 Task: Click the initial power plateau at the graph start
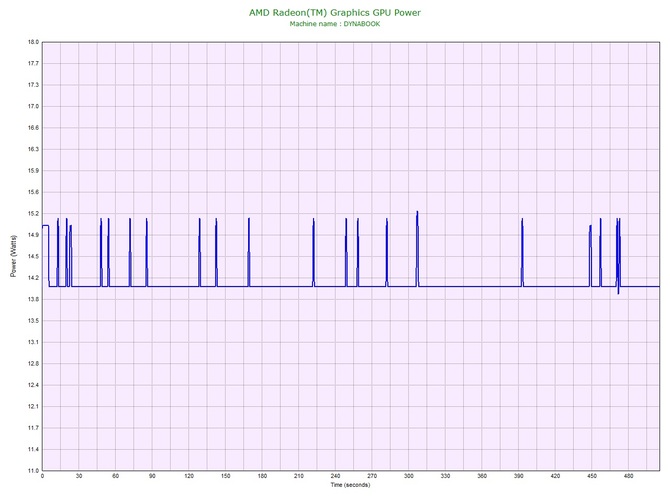[x=45, y=226]
